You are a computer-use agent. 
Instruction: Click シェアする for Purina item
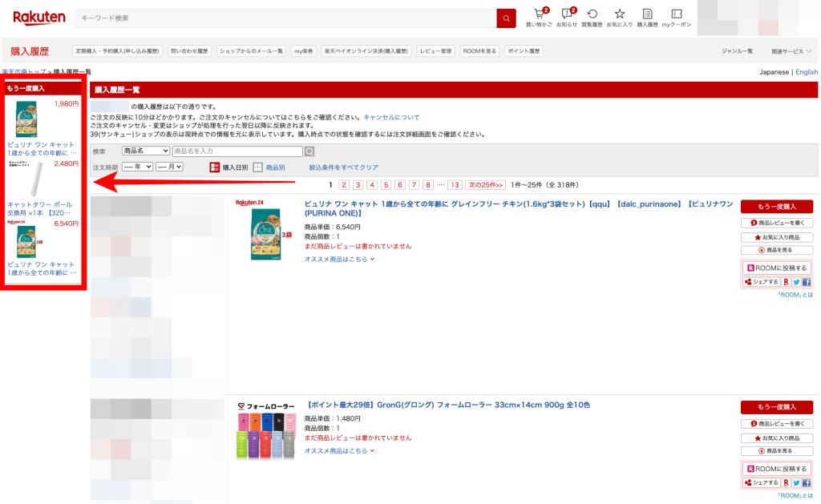click(762, 282)
